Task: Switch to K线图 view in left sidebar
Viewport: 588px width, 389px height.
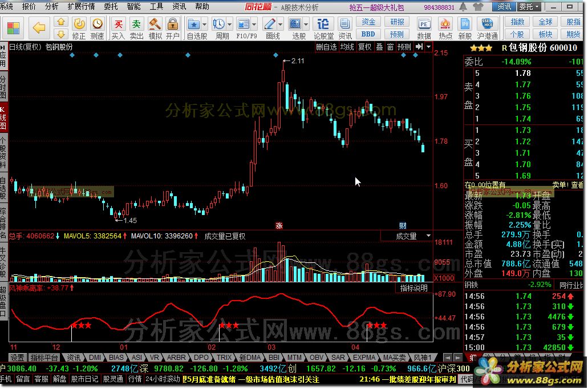Action: pyautogui.click(x=3, y=117)
